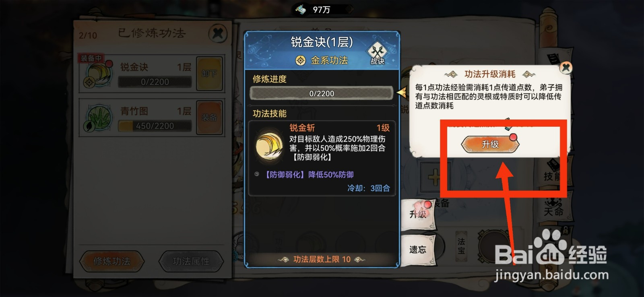Click the 遗忘 forget button

click(x=418, y=250)
